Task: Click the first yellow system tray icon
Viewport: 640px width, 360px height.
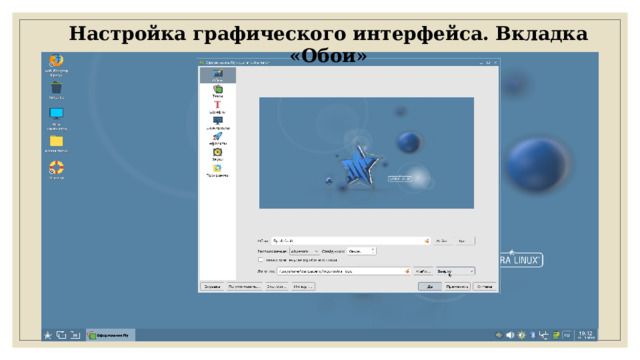Action: (x=499, y=335)
